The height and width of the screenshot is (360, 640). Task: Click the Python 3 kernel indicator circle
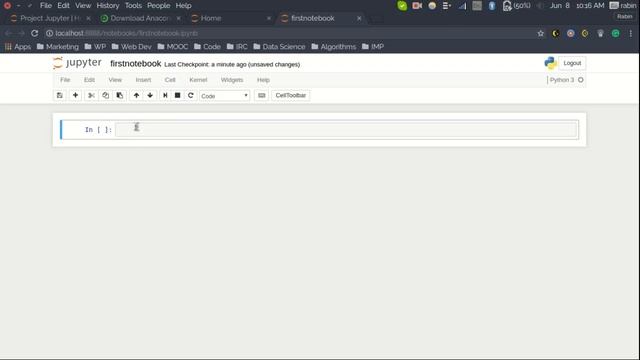(580, 80)
